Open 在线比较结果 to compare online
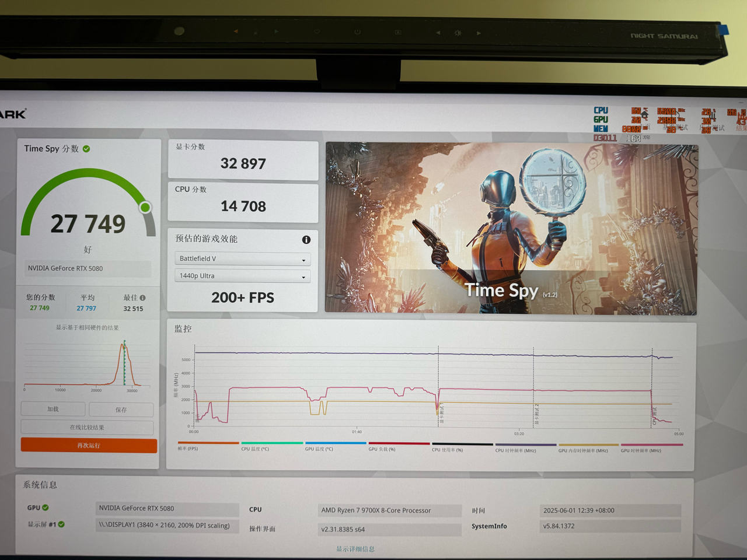 (x=88, y=428)
